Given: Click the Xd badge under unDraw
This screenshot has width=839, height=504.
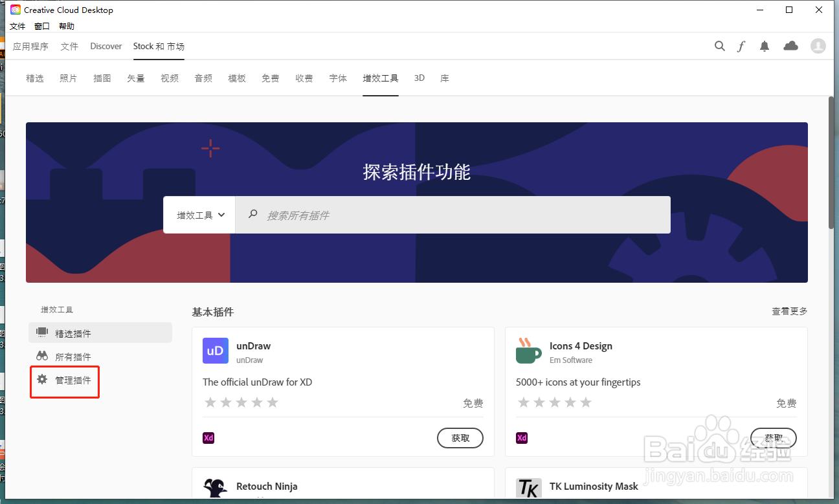Looking at the screenshot, I should tap(208, 438).
